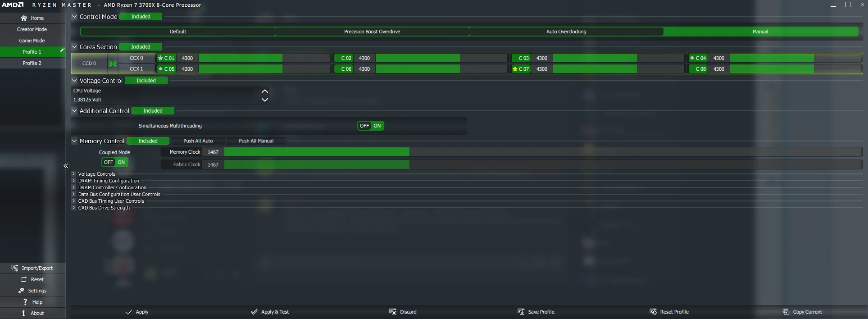Click the Reset icon in sidebar
868x319 pixels.
24,279
